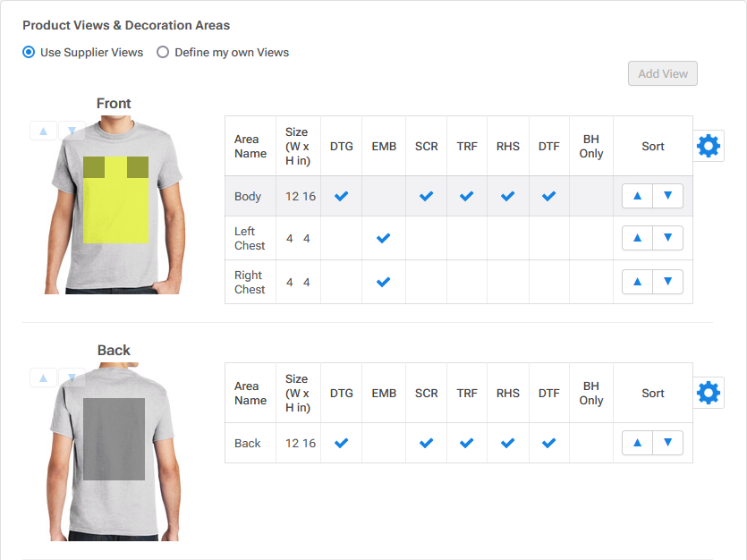747x560 pixels.
Task: Click the up arrow above Front shirt thumbnail
Action: (43, 131)
